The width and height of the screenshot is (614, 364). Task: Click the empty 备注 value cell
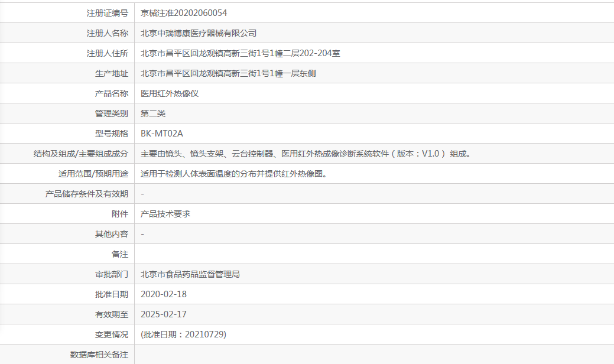[x=373, y=254]
